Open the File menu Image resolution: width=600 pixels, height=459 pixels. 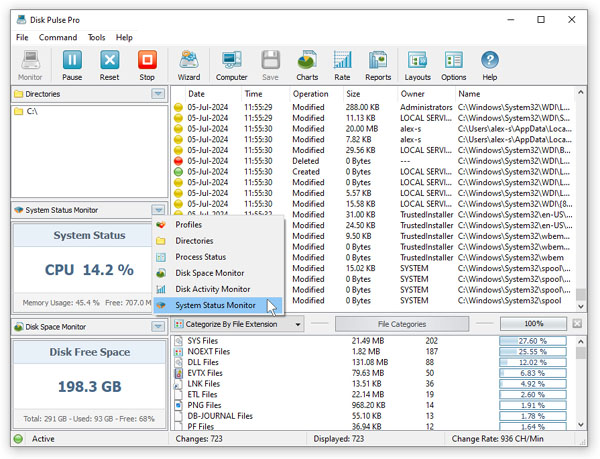(22, 37)
